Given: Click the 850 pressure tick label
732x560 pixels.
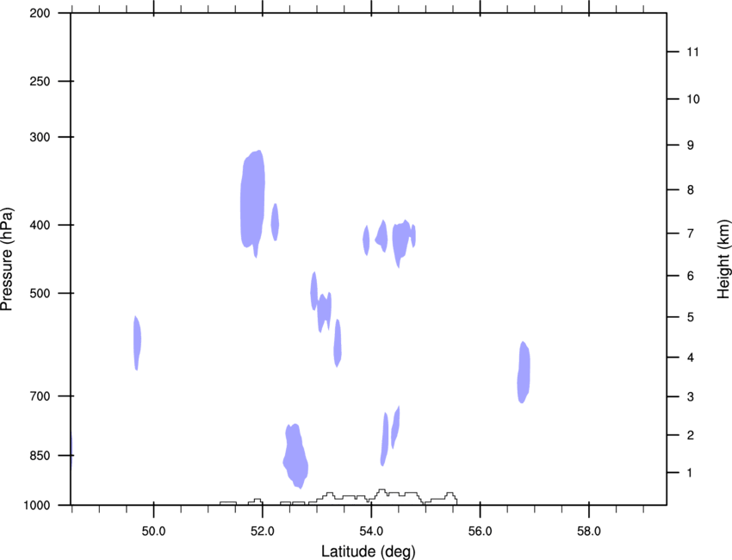Looking at the screenshot, I should pos(40,456).
